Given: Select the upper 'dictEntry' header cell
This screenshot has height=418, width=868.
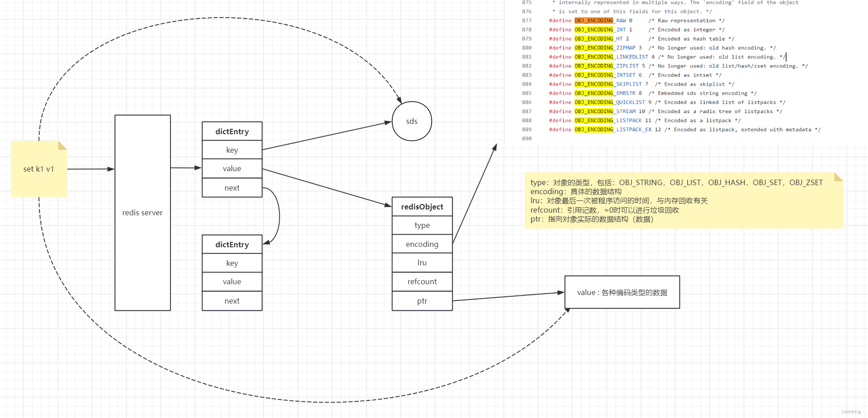Looking at the screenshot, I should 232,131.
